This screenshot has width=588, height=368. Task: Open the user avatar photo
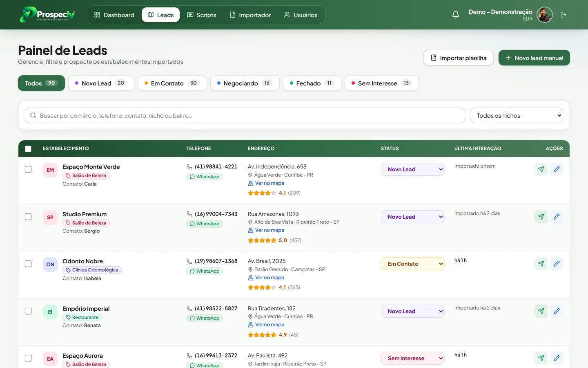544,15
